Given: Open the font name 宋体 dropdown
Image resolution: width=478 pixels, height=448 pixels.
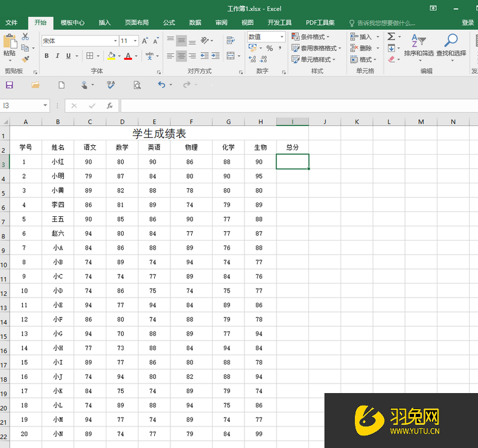Looking at the screenshot, I should pos(115,41).
